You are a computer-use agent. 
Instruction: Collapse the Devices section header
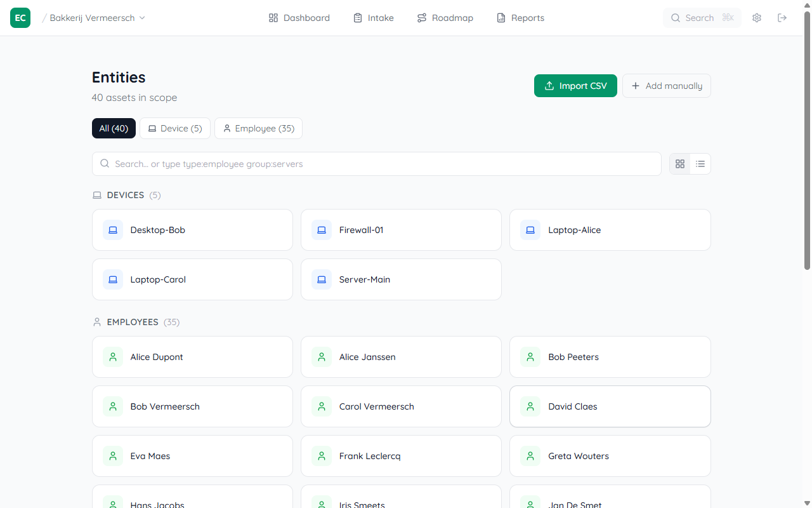[126, 195]
